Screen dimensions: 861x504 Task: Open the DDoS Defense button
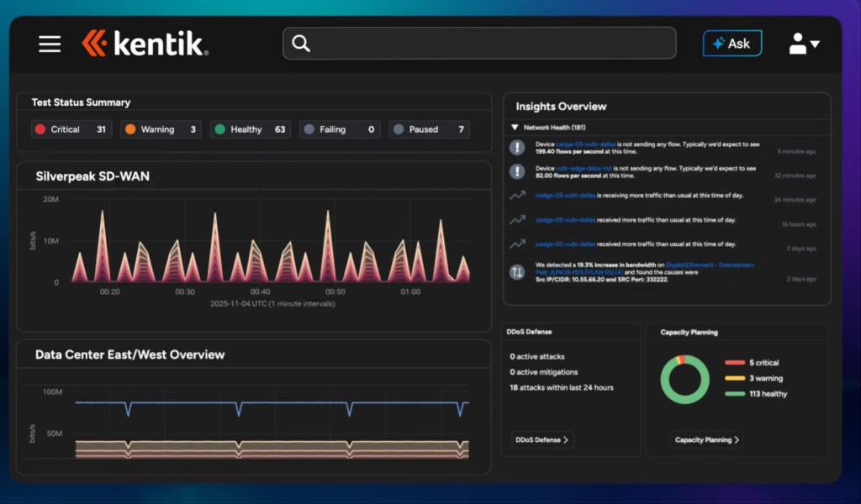pyautogui.click(x=542, y=440)
